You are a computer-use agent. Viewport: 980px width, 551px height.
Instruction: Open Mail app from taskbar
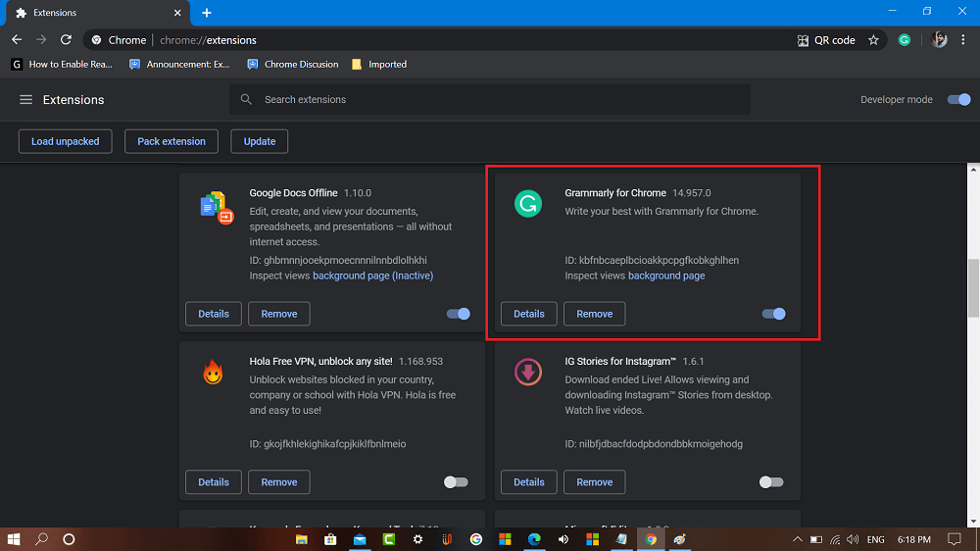pos(360,539)
